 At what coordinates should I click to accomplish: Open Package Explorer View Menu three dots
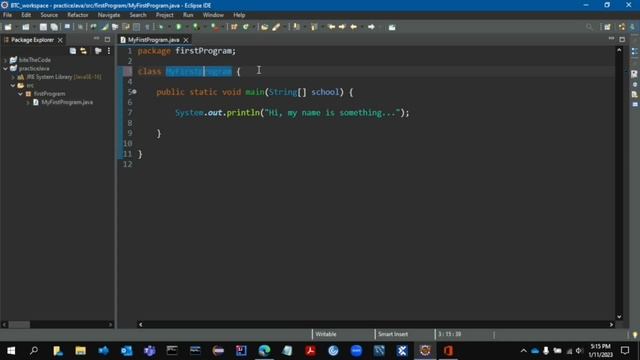tap(109, 51)
